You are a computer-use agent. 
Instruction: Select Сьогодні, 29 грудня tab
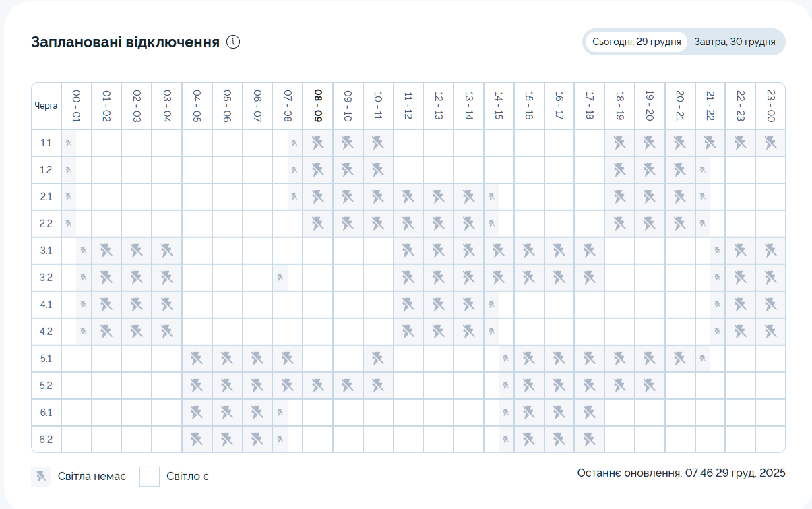[x=636, y=42]
